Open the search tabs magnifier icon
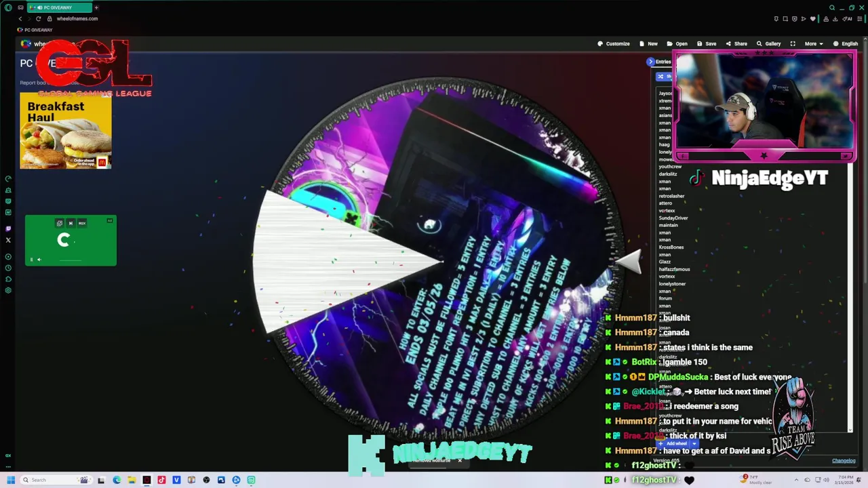Image resolution: width=868 pixels, height=488 pixels. click(x=832, y=7)
